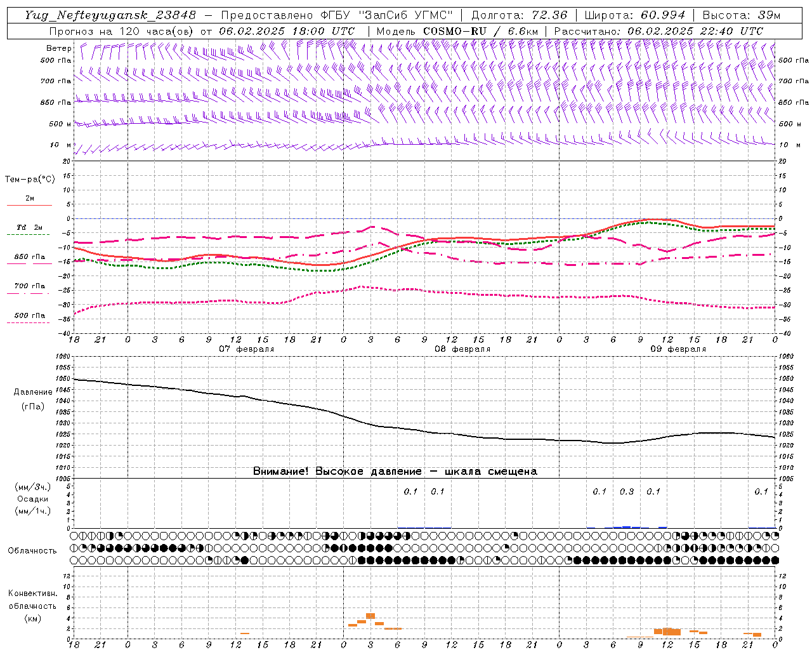Image resolution: width=812 pixels, height=650 pixels.
Task: Click the (мм/3ч.) precipitation unit label
Action: (33, 487)
